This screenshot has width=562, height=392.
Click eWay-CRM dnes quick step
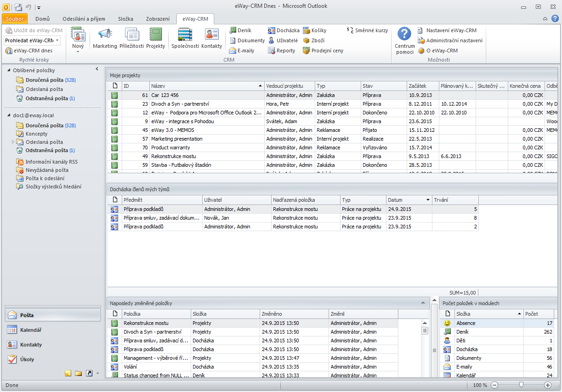pyautogui.click(x=29, y=51)
